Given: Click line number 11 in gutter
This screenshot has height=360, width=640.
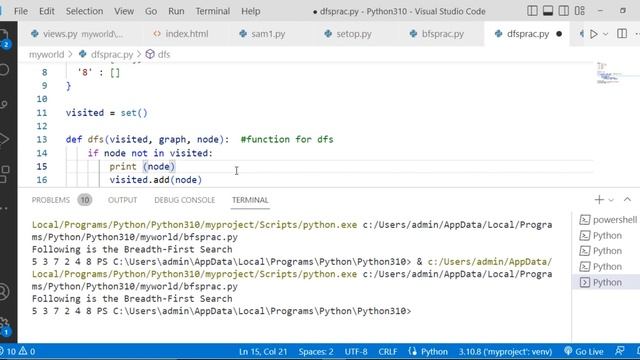Looking at the screenshot, I should coord(42,113).
